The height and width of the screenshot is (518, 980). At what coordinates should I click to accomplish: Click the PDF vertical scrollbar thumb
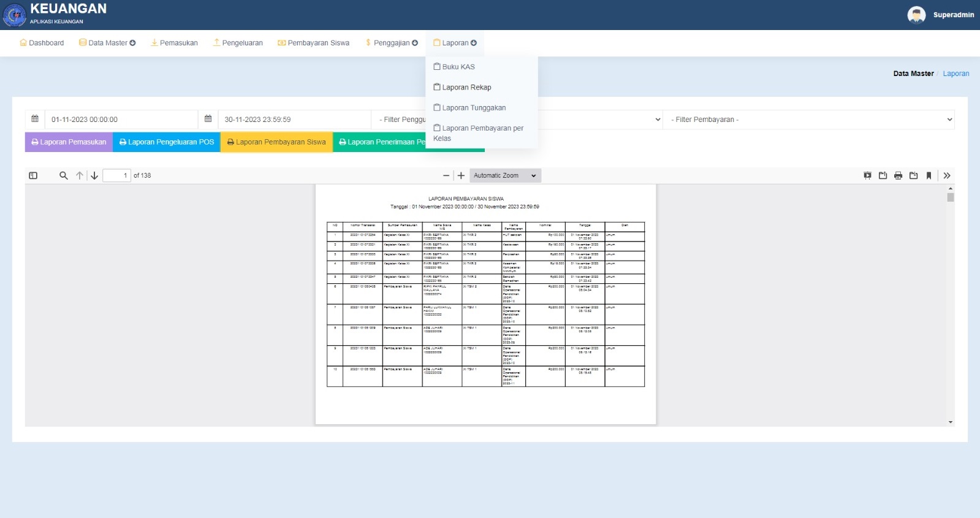950,197
